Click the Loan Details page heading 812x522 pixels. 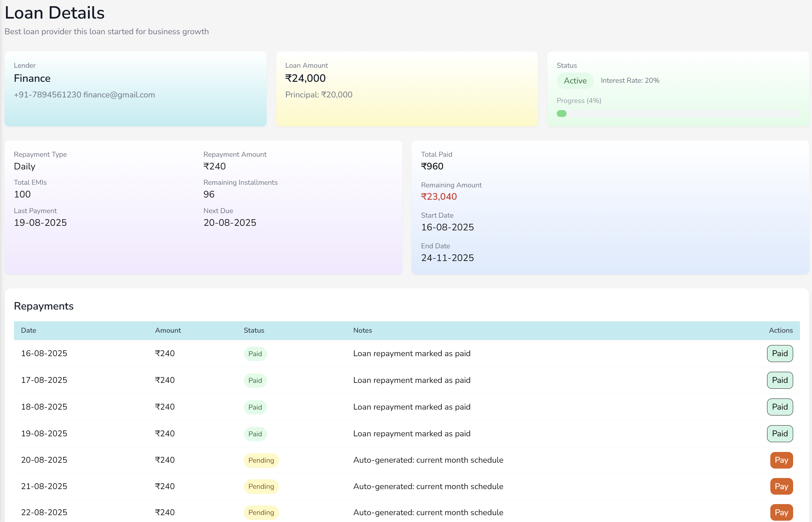coord(54,13)
